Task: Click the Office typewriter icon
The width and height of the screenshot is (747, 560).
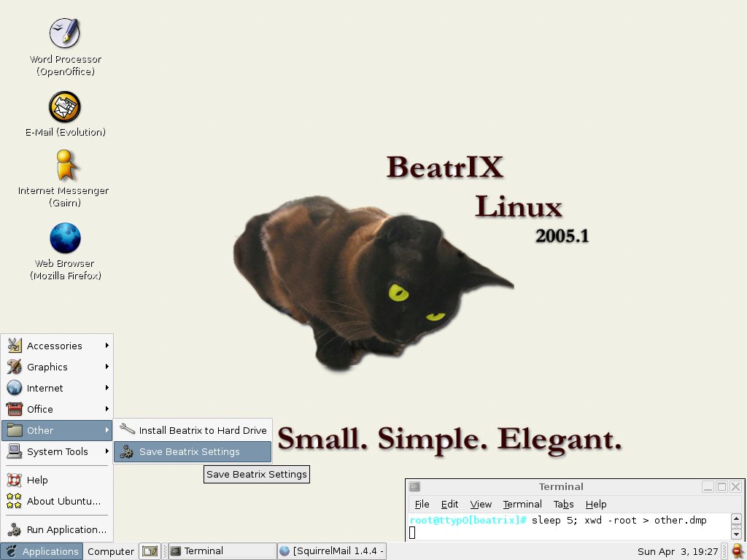Action: point(15,409)
